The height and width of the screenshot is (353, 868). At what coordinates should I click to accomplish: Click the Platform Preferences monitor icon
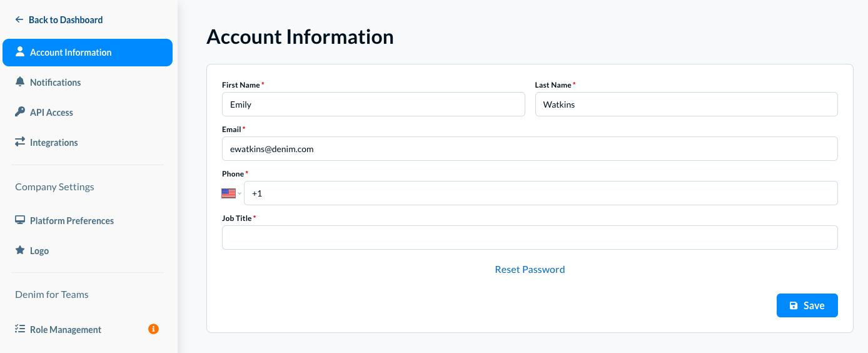pos(20,220)
